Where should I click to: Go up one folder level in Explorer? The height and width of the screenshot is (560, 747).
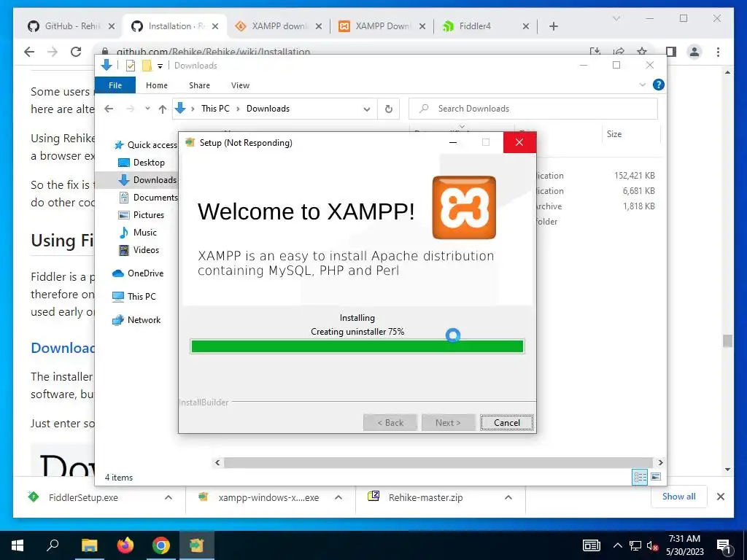coord(163,109)
